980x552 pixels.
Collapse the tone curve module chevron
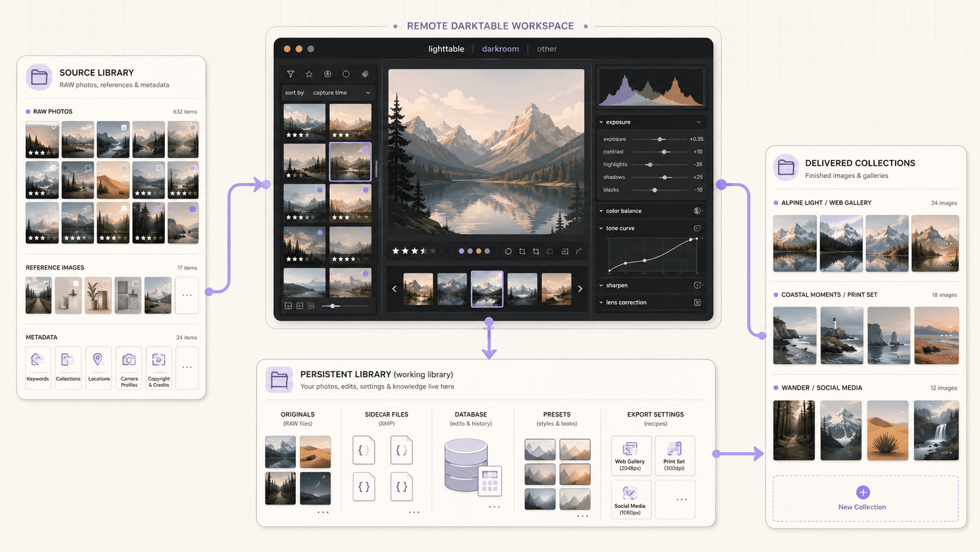601,228
